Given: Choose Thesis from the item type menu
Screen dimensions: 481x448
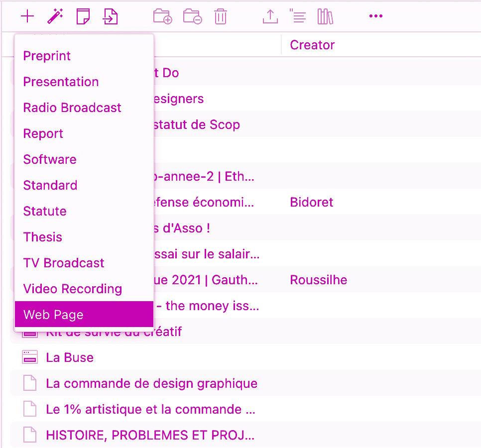Looking at the screenshot, I should tap(42, 237).
